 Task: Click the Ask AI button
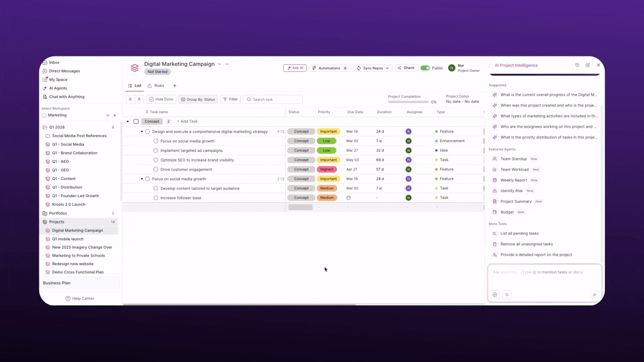295,68
